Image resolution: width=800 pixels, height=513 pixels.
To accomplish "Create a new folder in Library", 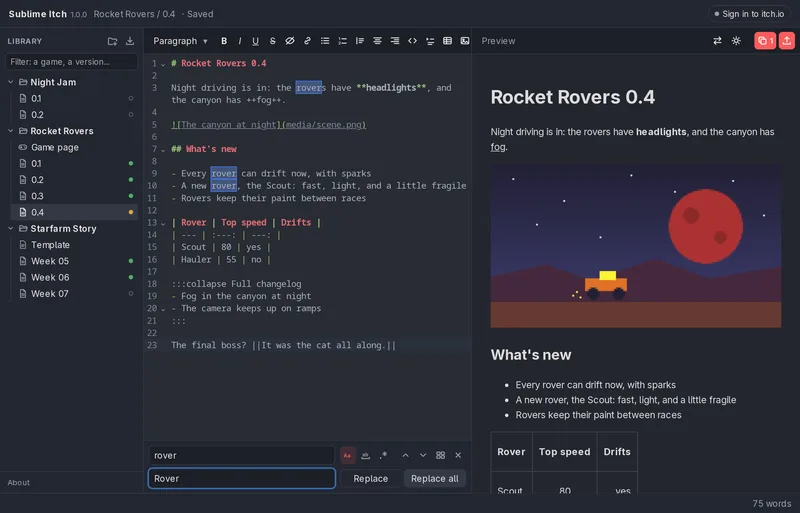I will (112, 41).
